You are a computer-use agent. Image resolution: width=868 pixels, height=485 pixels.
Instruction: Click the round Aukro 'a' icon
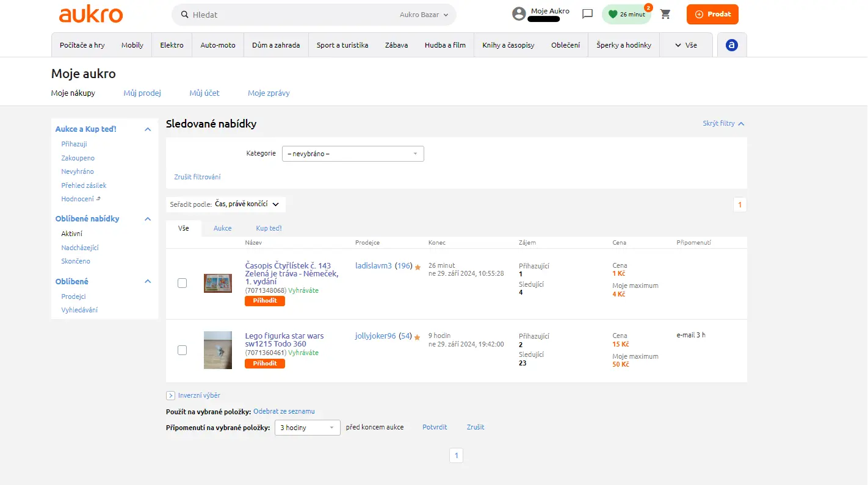point(732,45)
